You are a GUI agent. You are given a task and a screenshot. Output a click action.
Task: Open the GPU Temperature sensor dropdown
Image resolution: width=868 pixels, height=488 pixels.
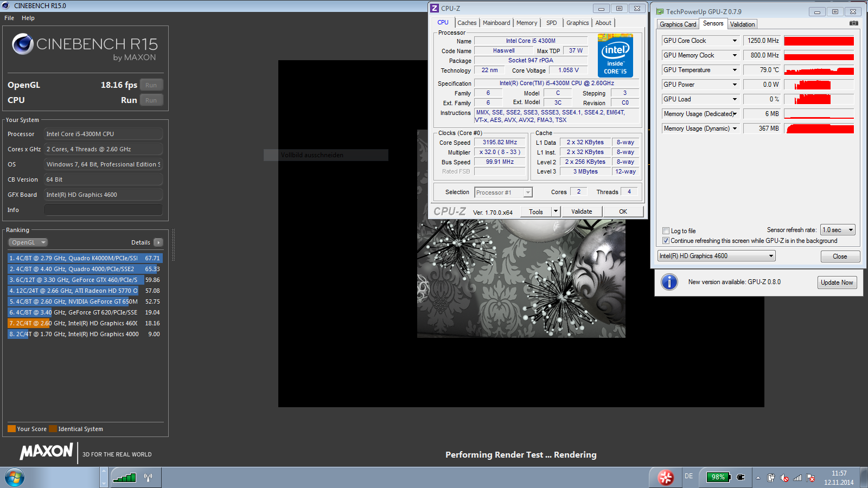click(735, 70)
